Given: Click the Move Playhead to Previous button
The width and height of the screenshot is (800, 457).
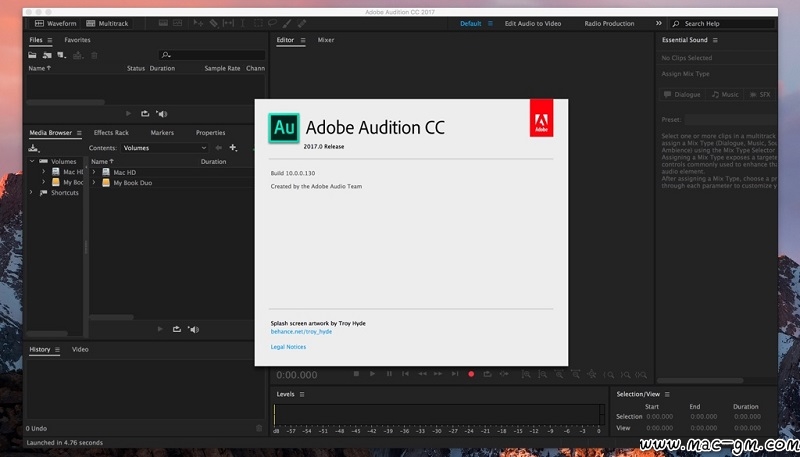Looking at the screenshot, I should point(406,374).
